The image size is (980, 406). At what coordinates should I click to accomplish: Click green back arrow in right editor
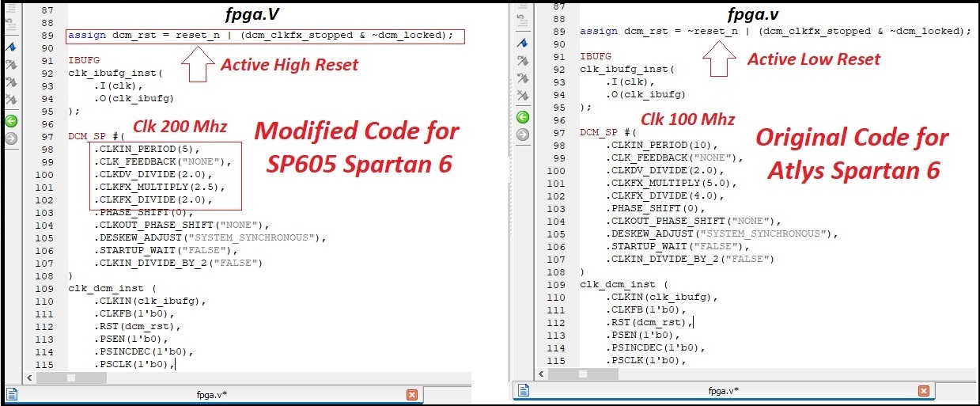click(523, 117)
